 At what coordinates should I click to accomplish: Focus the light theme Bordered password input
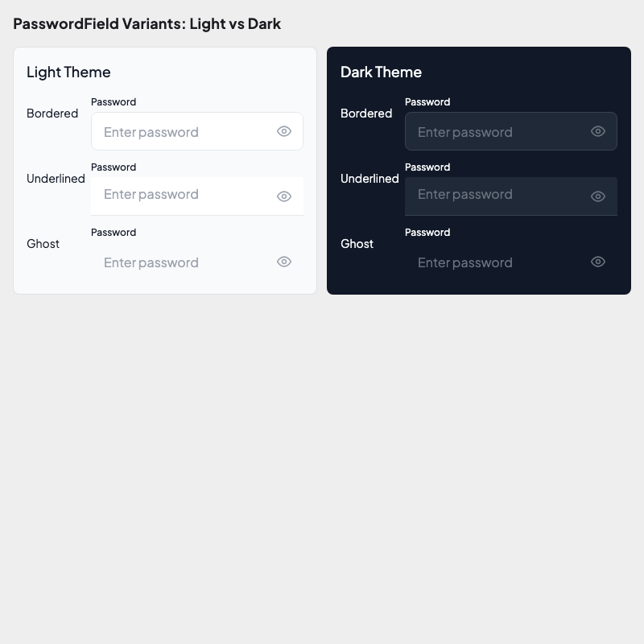(x=181, y=132)
